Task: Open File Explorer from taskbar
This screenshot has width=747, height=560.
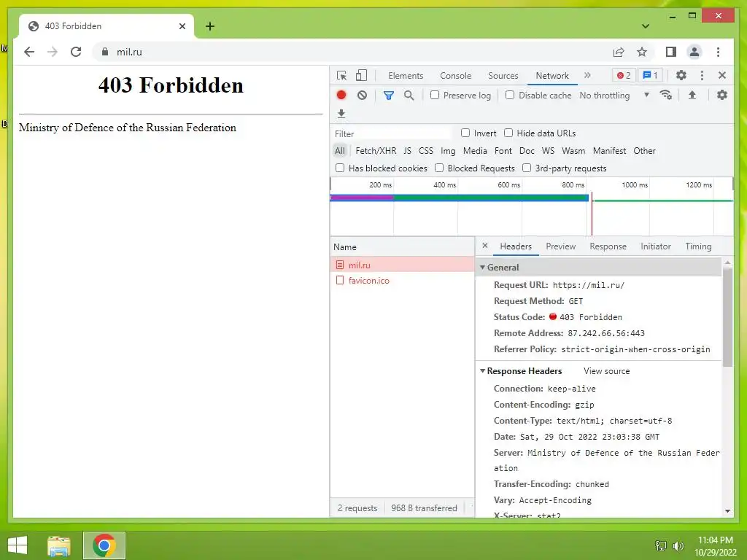Action: (x=59, y=545)
